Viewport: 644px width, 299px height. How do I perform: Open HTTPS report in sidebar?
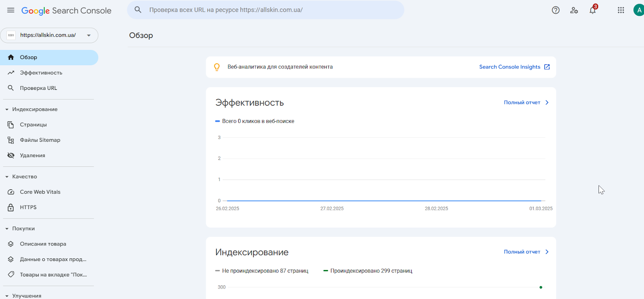pyautogui.click(x=49, y=207)
